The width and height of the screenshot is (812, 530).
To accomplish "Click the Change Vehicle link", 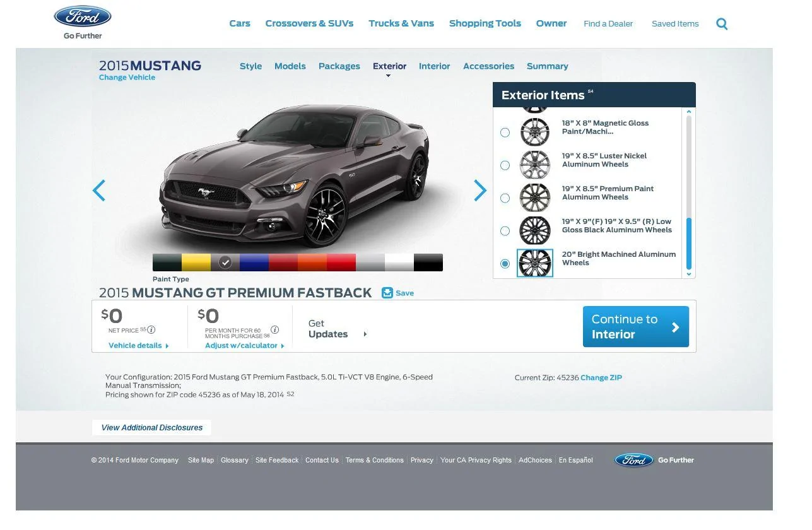I will pyautogui.click(x=127, y=78).
